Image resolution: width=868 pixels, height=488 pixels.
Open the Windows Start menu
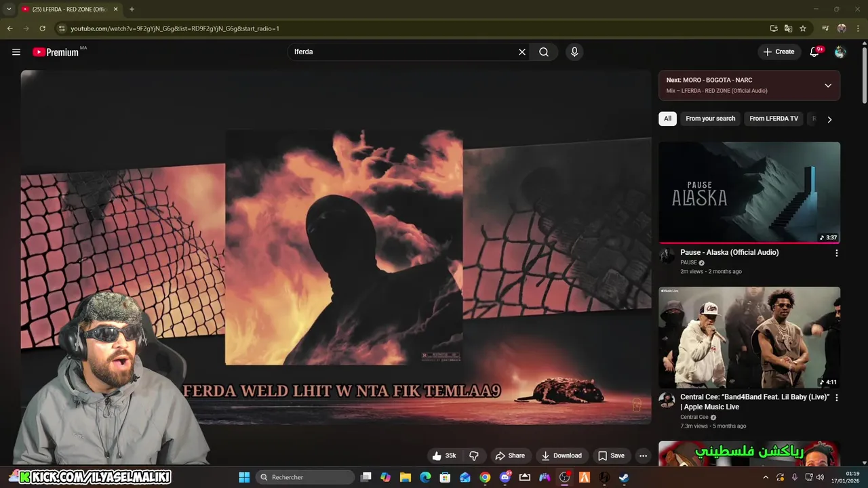[x=244, y=477]
